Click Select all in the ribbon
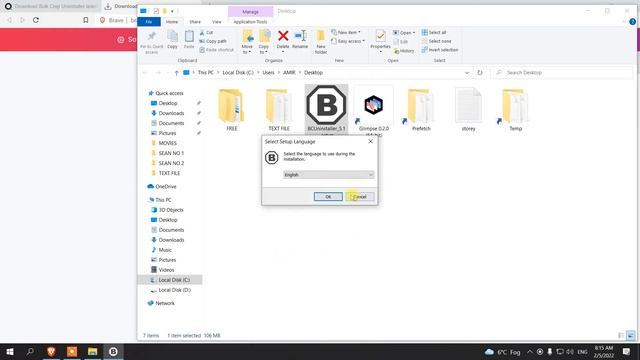The height and width of the screenshot is (360, 640). pos(434,32)
